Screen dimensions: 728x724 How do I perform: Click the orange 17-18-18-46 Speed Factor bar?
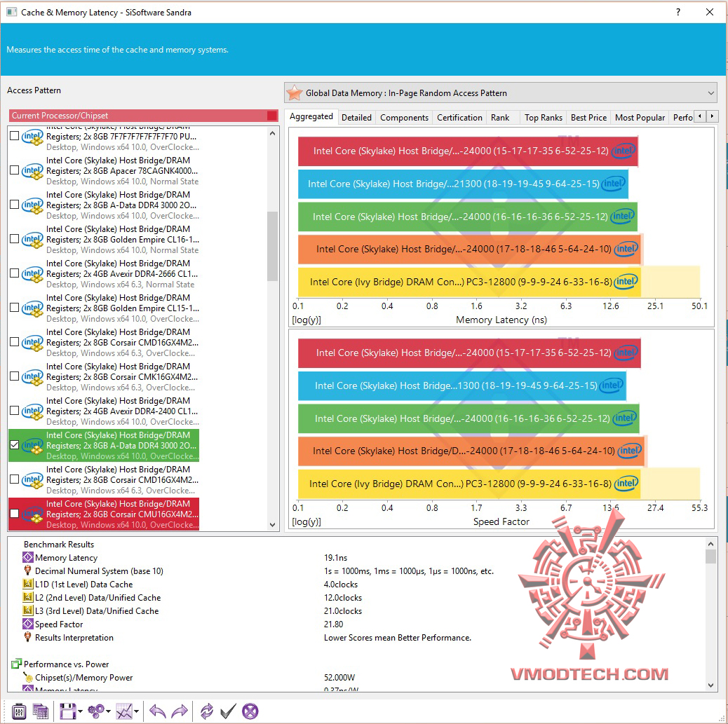pyautogui.click(x=471, y=451)
